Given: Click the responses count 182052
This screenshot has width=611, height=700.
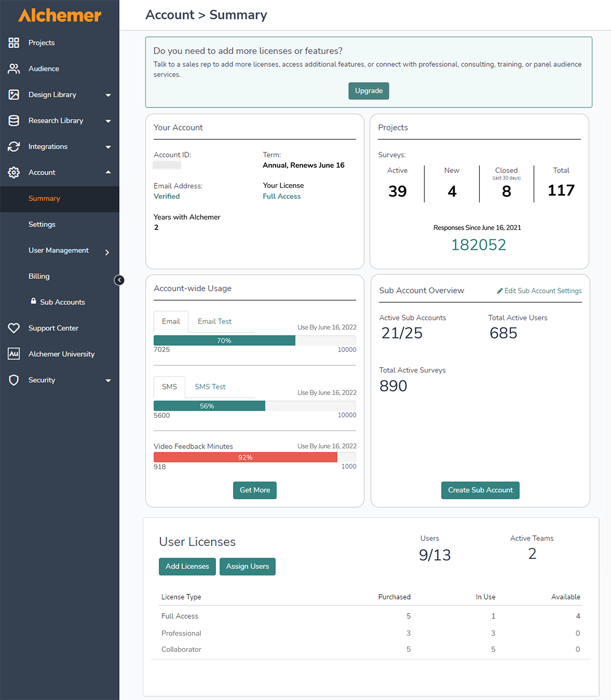Looking at the screenshot, I should tap(479, 245).
